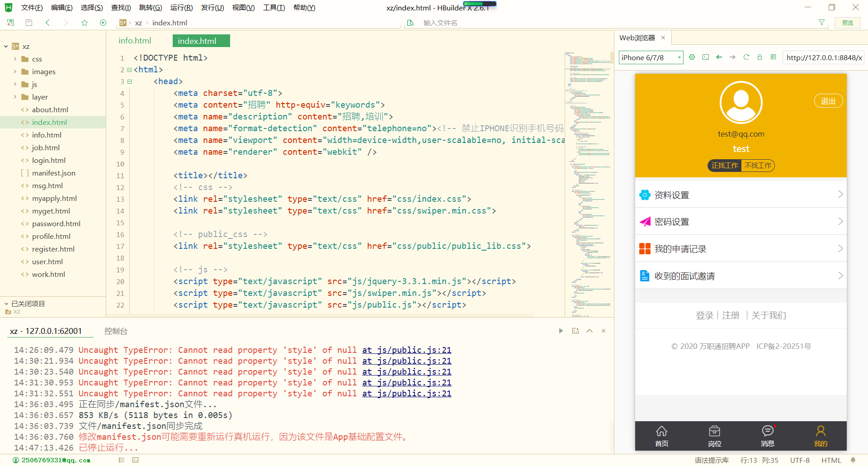Click the terminal icon in status bar

click(135, 460)
